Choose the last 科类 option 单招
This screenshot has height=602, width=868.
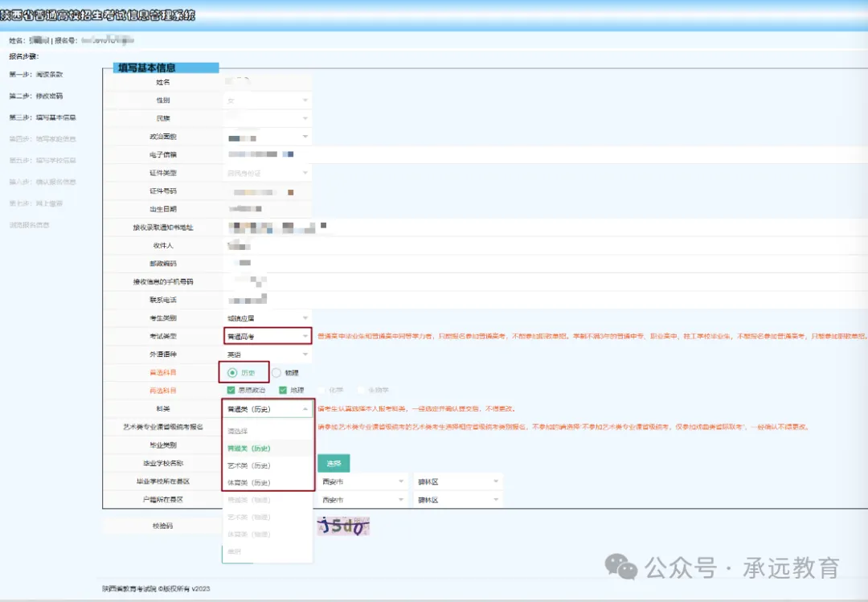(x=268, y=551)
